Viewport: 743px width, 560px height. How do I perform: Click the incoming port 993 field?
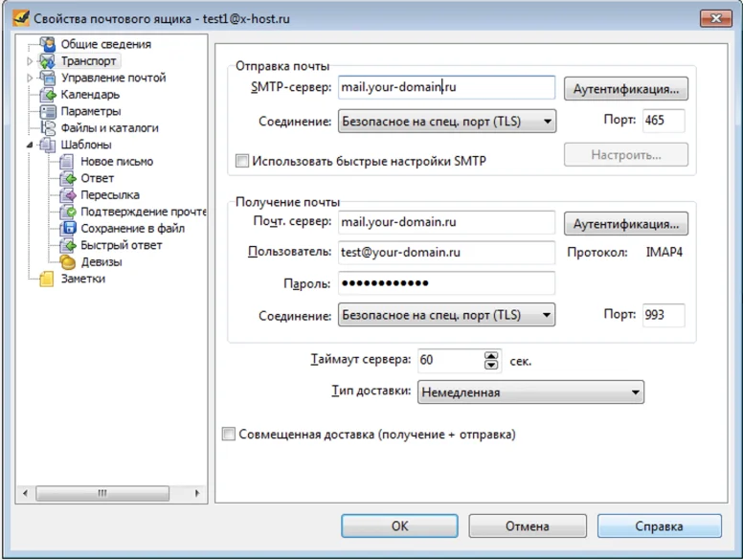pos(664,315)
